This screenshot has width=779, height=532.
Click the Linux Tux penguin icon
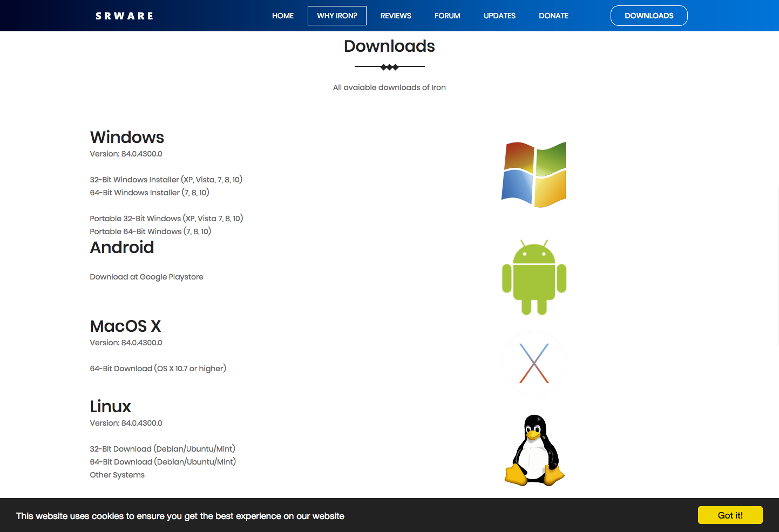click(534, 450)
